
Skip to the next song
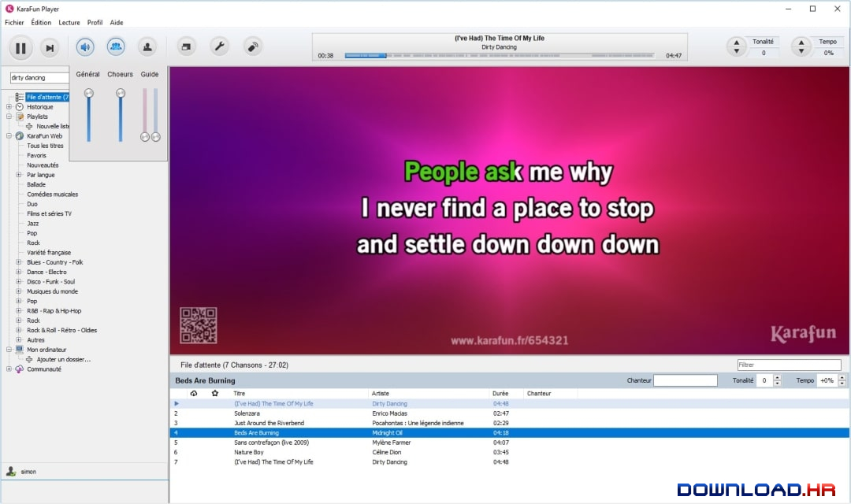[x=50, y=48]
